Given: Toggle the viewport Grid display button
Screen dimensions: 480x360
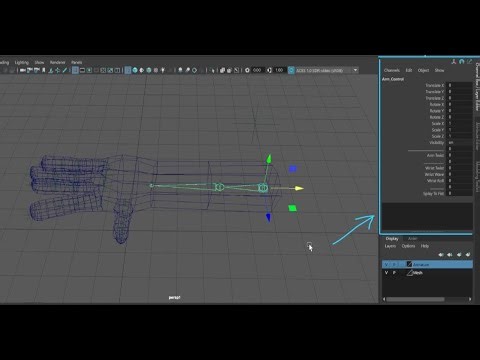Looking at the screenshot, I should (x=75, y=70).
